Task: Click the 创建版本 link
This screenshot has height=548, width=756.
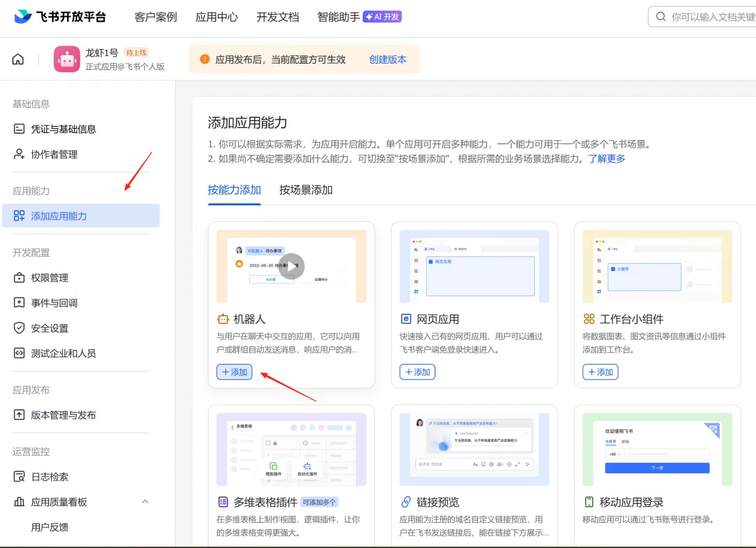Action: [388, 59]
